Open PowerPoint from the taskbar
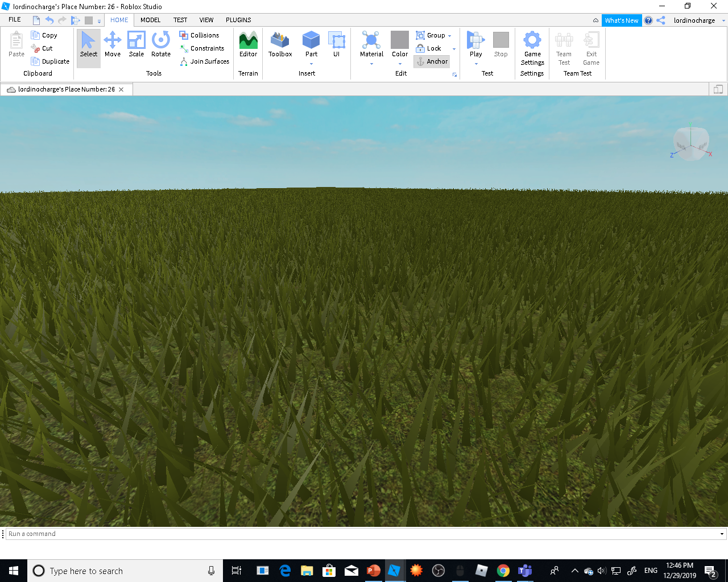The image size is (728, 582). click(x=373, y=571)
